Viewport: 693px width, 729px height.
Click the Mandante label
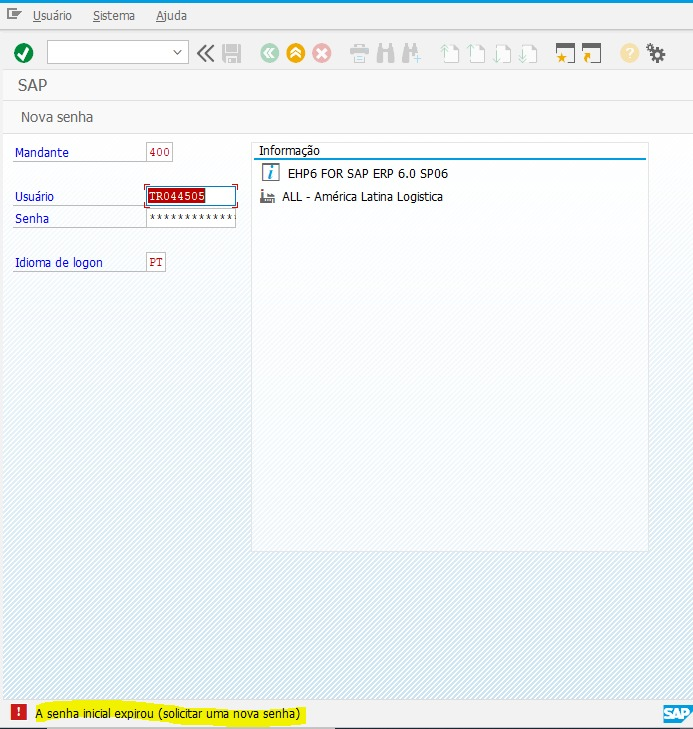pos(42,152)
